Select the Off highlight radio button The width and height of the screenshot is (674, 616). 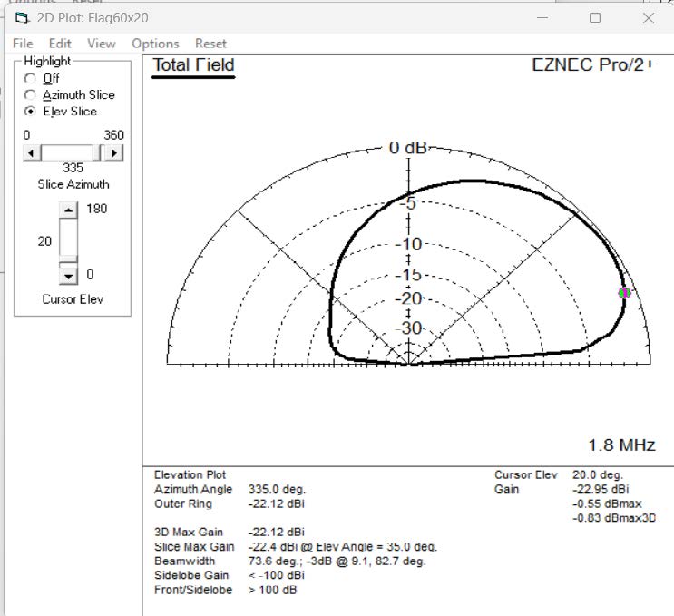30,78
